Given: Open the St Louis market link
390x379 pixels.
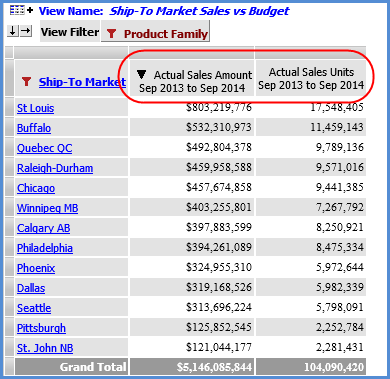Looking at the screenshot, I should (35, 108).
